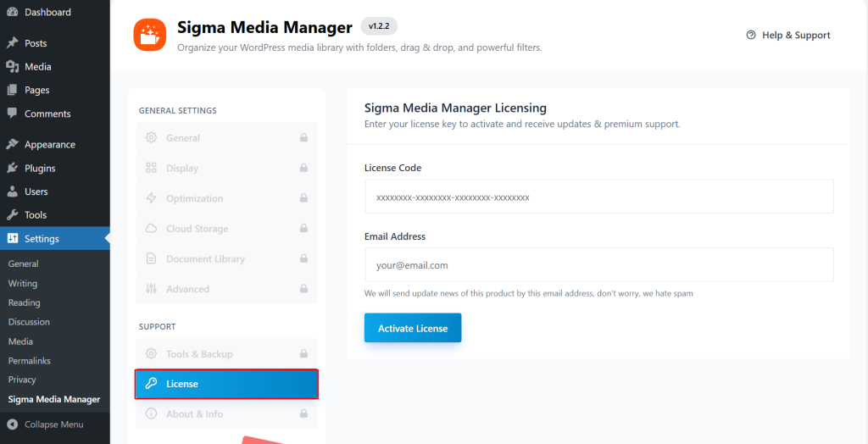
Task: Click the Help & Support question-mark icon
Action: tap(751, 35)
